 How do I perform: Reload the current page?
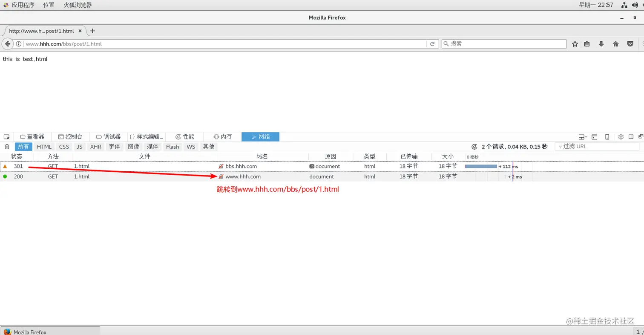432,44
